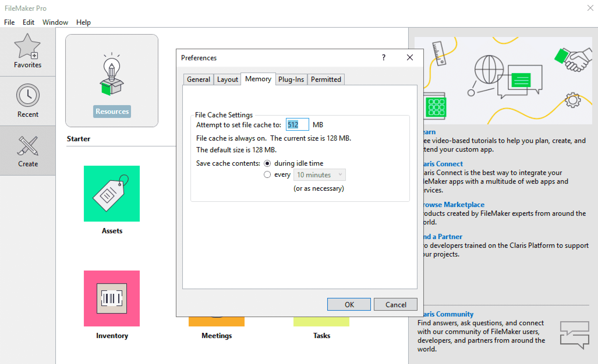
Task: Close the Preferences dialog
Action: (x=410, y=58)
